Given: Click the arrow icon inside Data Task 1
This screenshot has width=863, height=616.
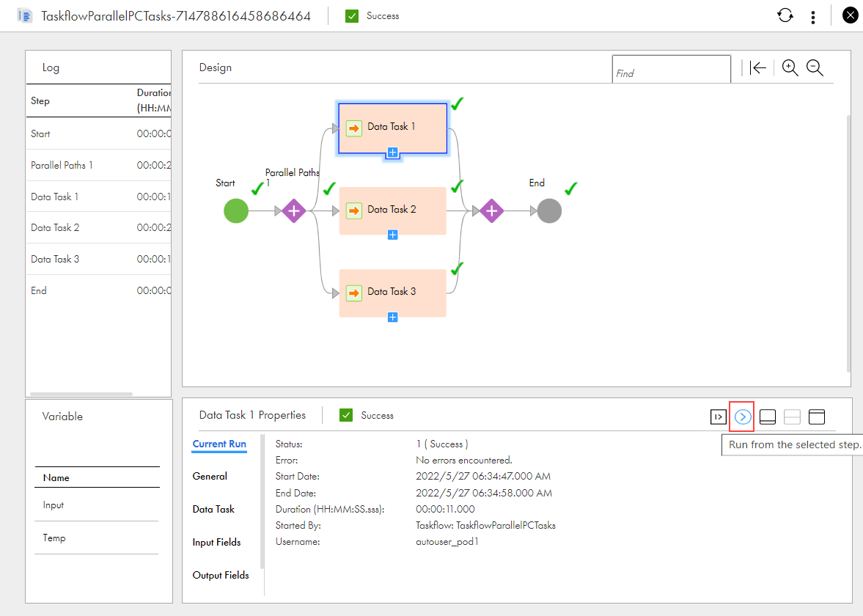Looking at the screenshot, I should 354,128.
